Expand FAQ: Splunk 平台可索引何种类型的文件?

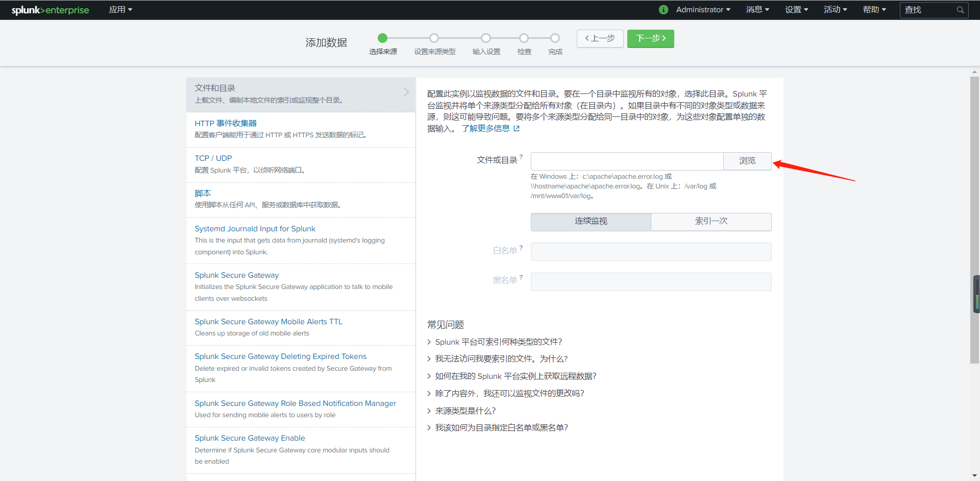tap(495, 342)
